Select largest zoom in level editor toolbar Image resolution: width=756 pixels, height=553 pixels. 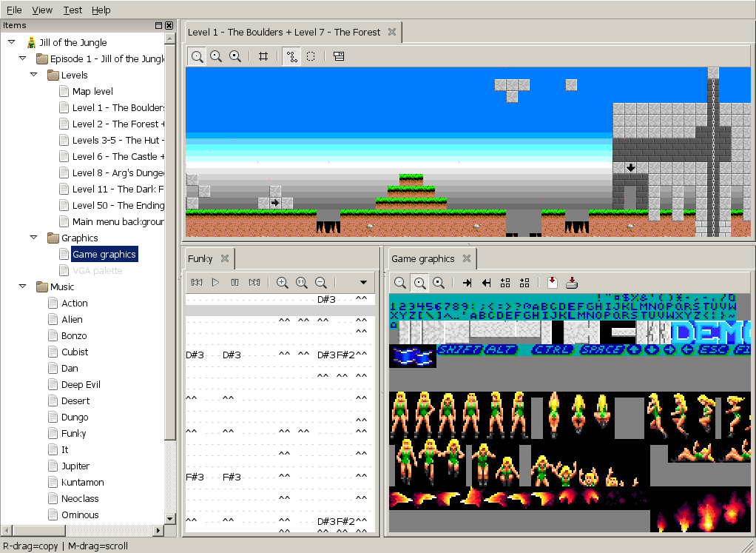[234, 56]
